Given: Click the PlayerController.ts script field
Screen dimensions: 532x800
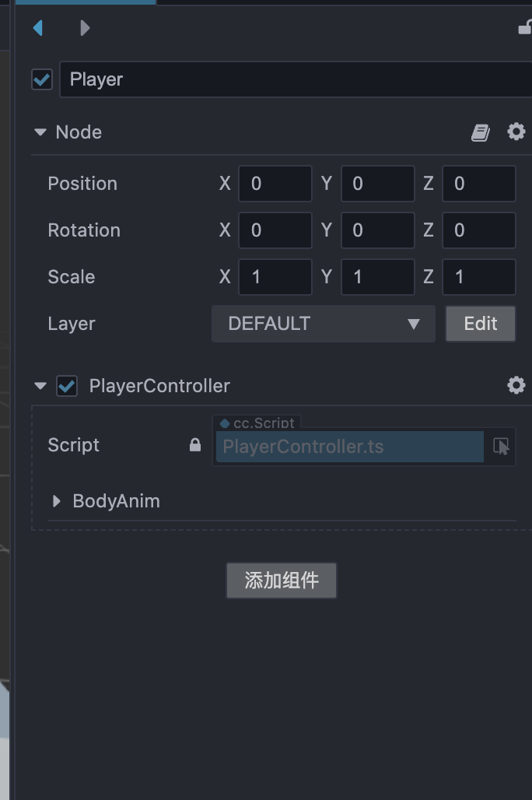Looking at the screenshot, I should 349,447.
